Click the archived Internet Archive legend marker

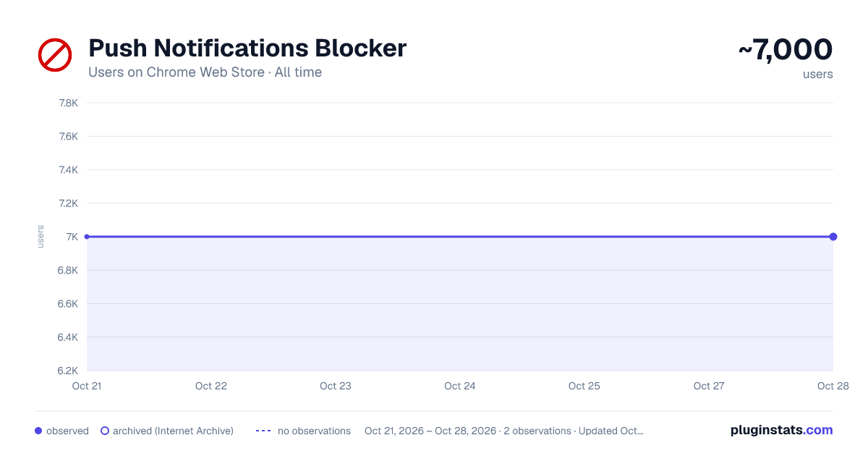pos(105,431)
